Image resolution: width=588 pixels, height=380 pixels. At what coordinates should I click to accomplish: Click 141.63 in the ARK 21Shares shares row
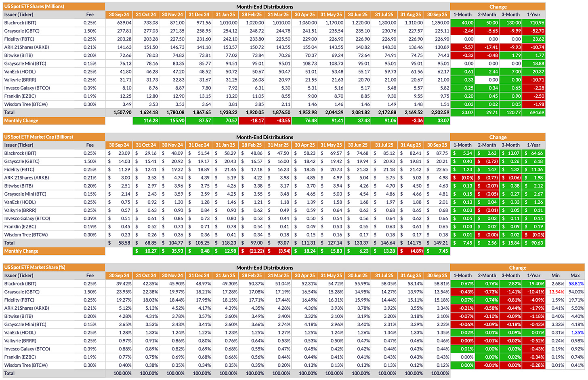124,47
